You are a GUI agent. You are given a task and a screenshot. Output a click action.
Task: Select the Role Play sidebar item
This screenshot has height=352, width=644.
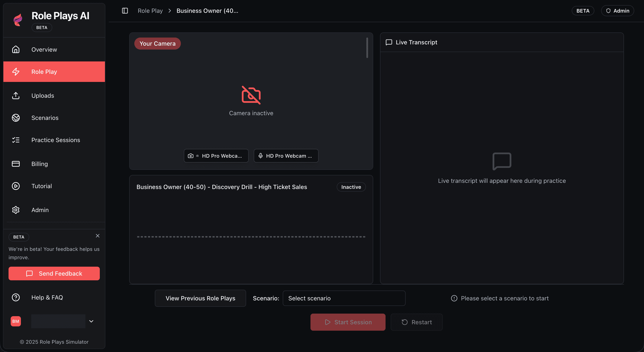coord(54,72)
